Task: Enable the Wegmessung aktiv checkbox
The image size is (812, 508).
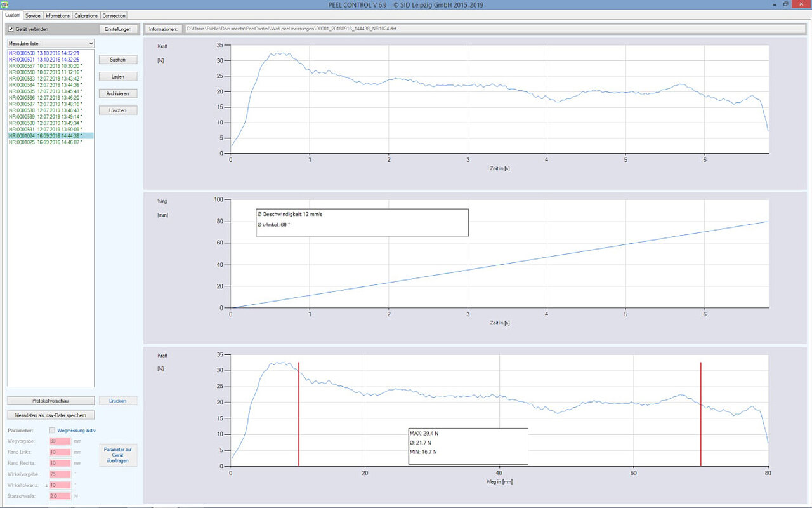Action: [x=52, y=430]
